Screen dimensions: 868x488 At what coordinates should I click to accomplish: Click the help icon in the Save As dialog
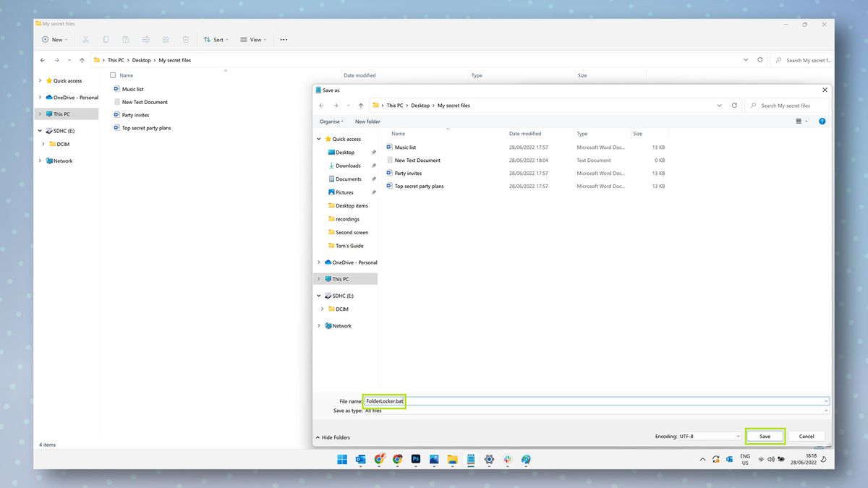[x=822, y=121]
